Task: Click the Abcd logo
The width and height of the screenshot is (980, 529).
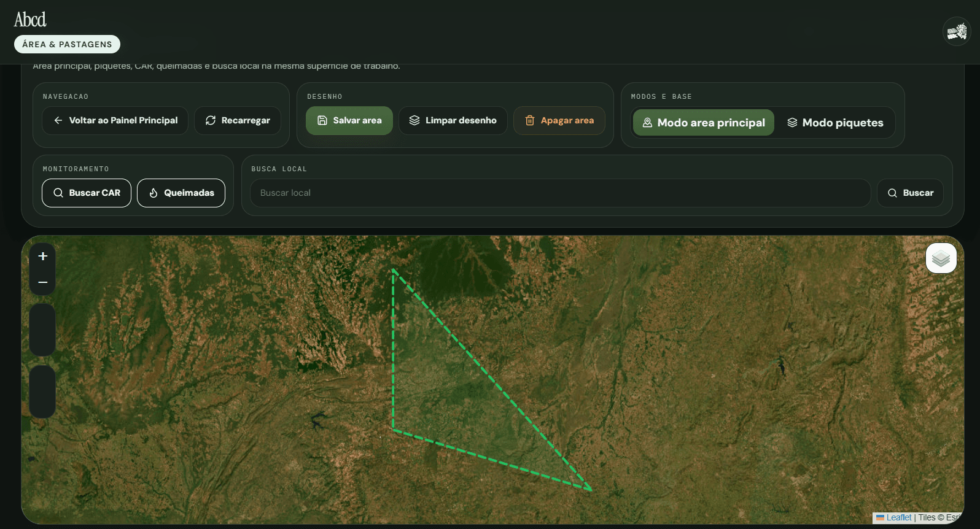Action: (x=30, y=20)
